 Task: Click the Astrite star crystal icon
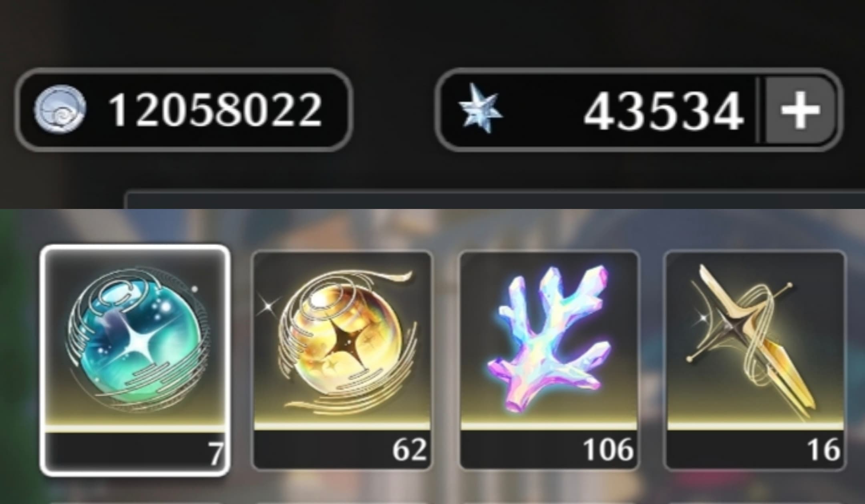(x=480, y=108)
